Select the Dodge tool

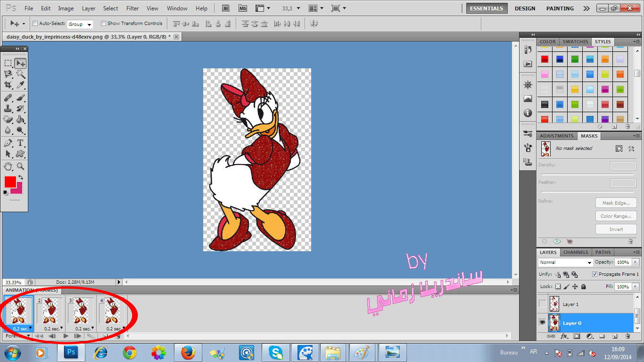[20, 130]
